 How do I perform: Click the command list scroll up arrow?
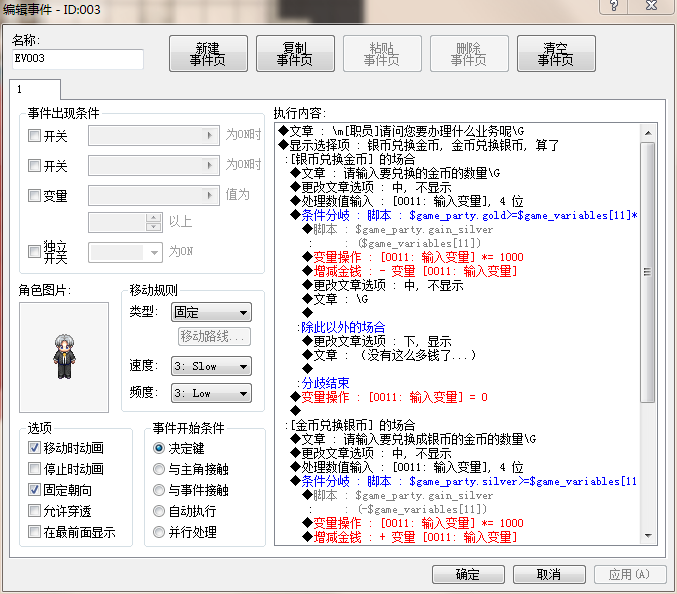click(648, 133)
